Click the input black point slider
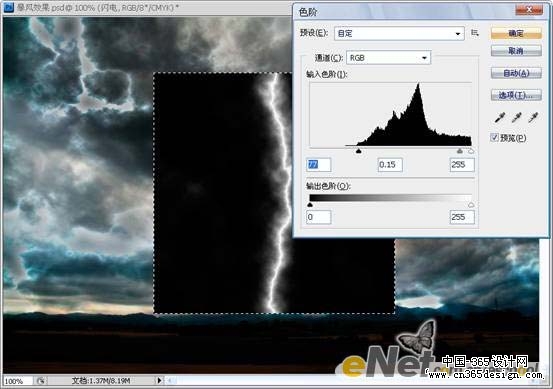This screenshot has width=553, height=389. tap(359, 151)
